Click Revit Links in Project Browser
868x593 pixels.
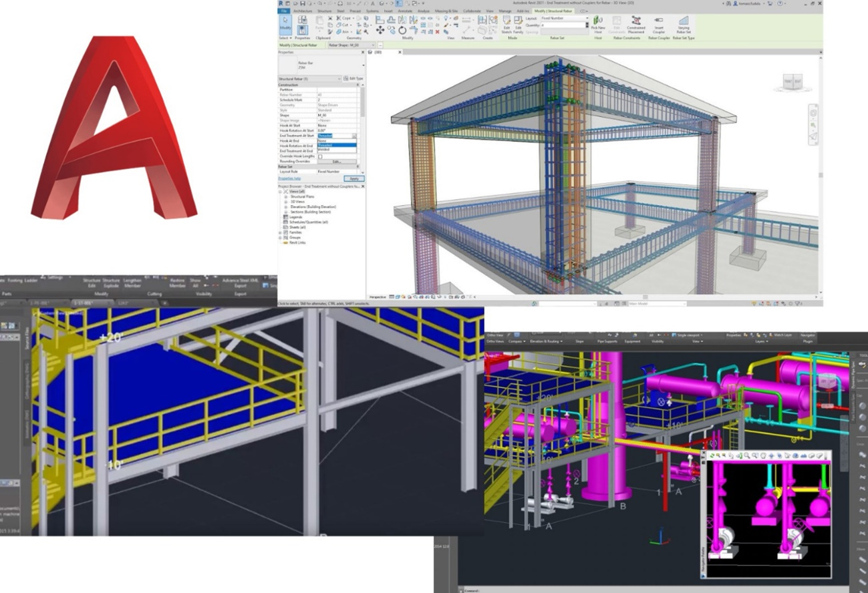(296, 242)
